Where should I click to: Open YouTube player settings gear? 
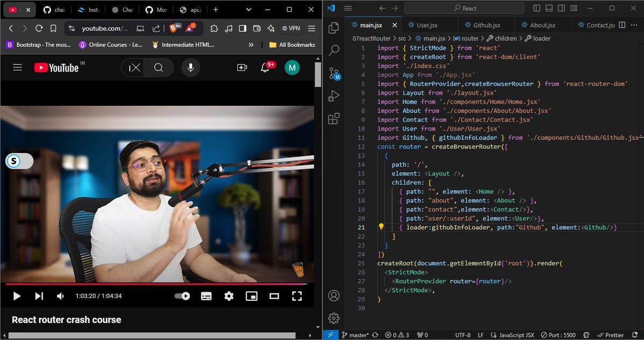[x=229, y=296]
